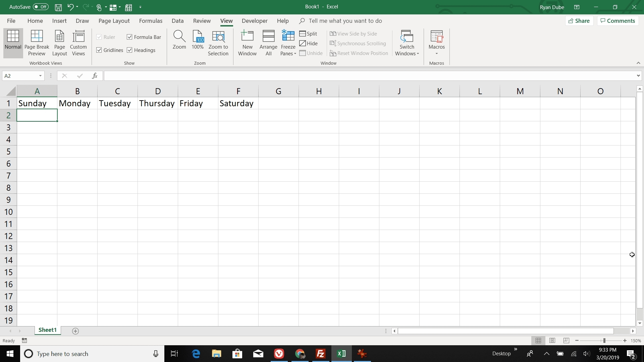The image size is (644, 362).
Task: Toggle the Gridlines checkbox off
Action: tap(99, 50)
